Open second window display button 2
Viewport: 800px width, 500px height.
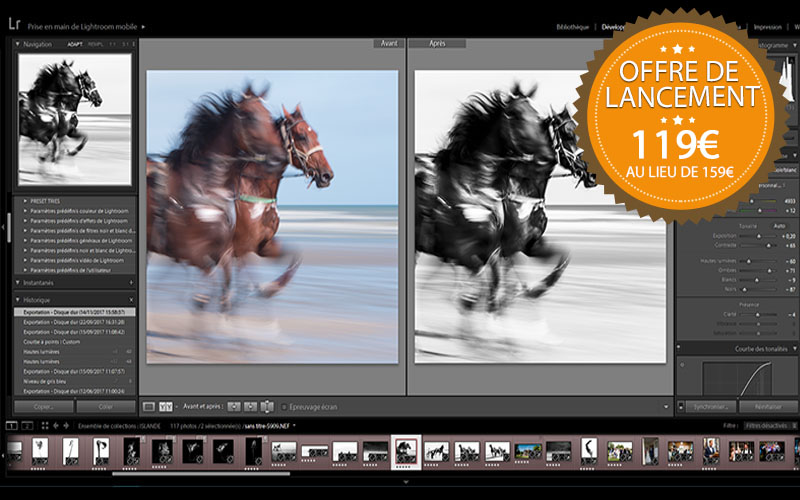pyautogui.click(x=27, y=425)
